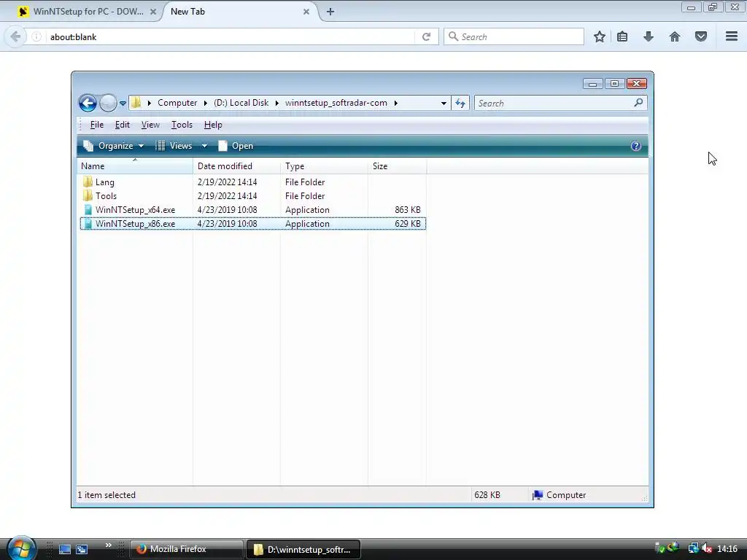The width and height of the screenshot is (747, 560).
Task: Open the Help menu
Action: [x=213, y=125]
